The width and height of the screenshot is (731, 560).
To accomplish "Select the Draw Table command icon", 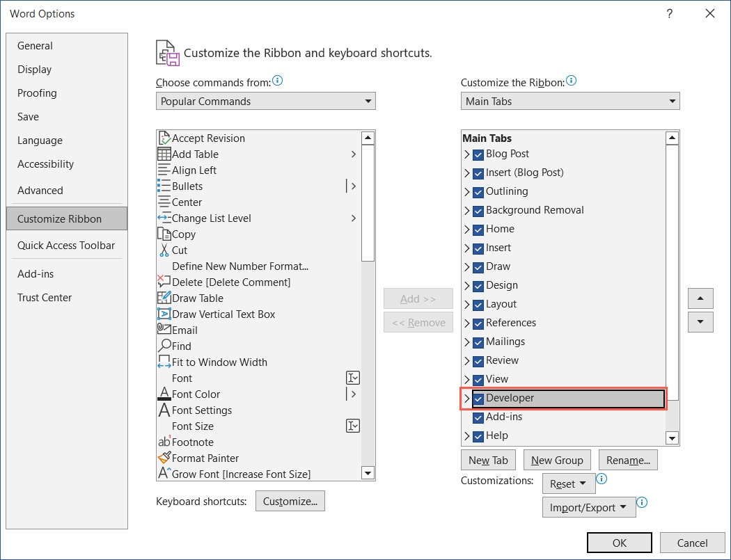I will click(164, 298).
